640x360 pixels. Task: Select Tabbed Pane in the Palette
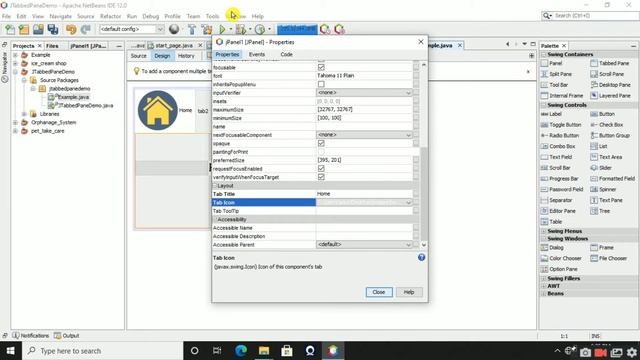(610, 63)
